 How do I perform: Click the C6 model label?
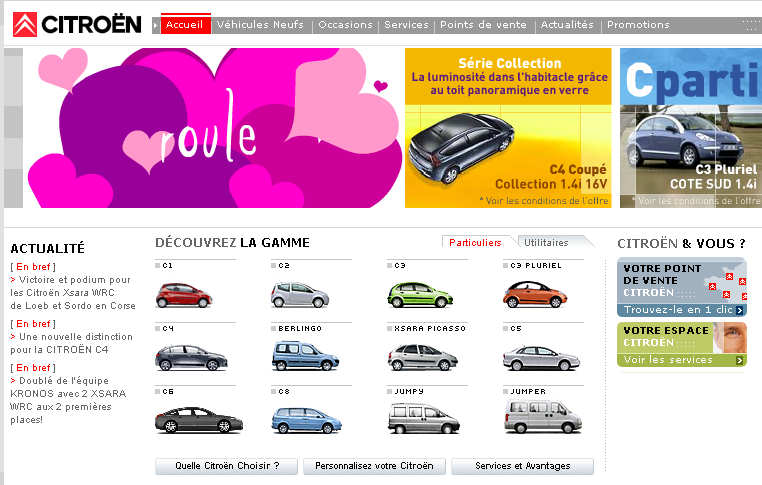click(168, 391)
